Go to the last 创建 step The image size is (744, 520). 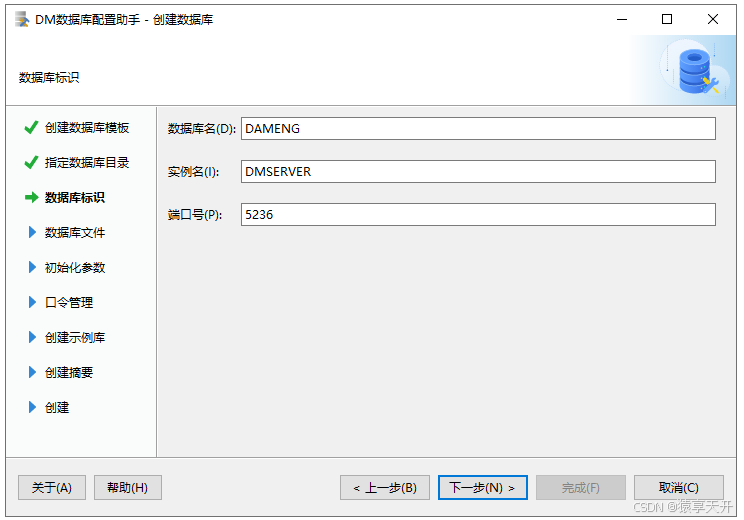tap(57, 408)
